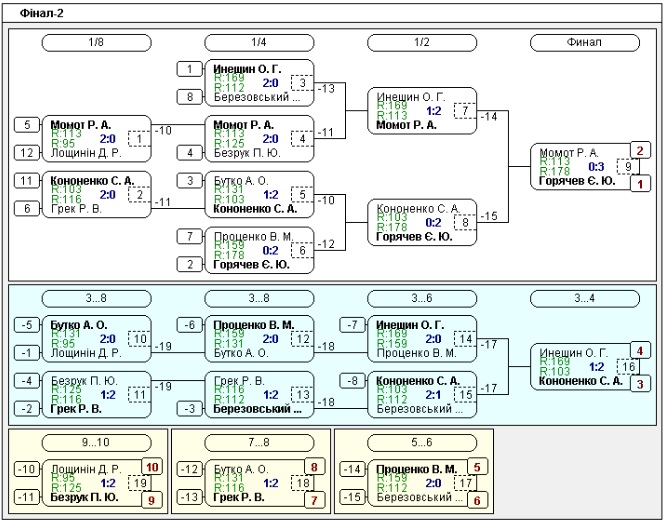Screen dimensions: 664x521
Task: Select dashed match number 19 box
Action: (139, 483)
